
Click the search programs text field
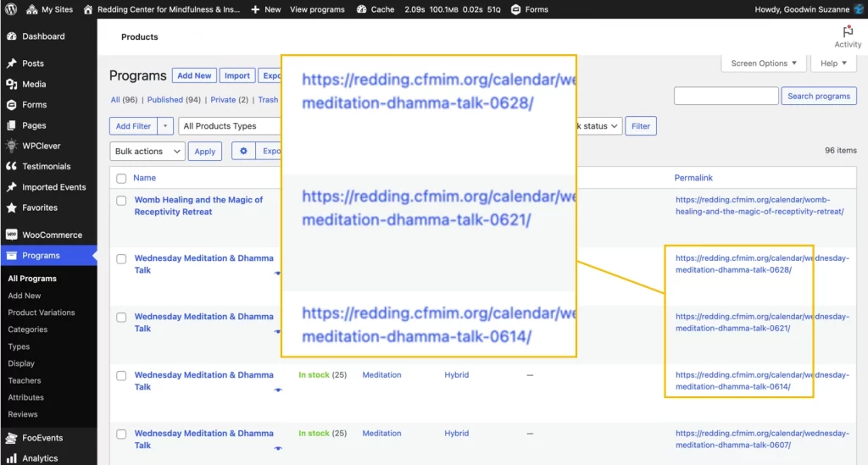[x=726, y=97]
